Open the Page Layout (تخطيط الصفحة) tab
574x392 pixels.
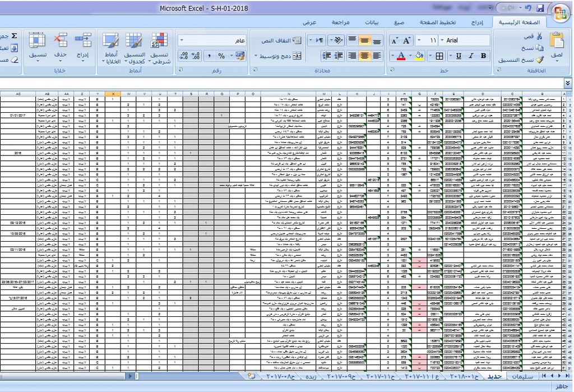(438, 22)
